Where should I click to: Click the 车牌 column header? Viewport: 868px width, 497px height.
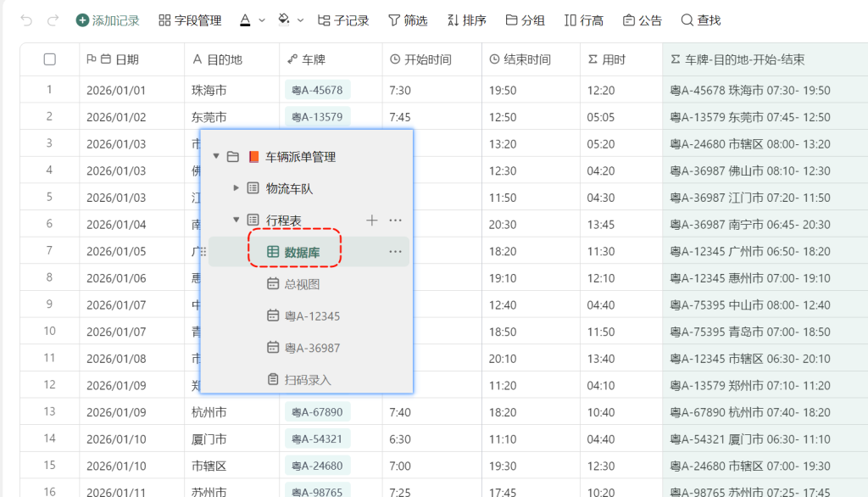(x=331, y=59)
